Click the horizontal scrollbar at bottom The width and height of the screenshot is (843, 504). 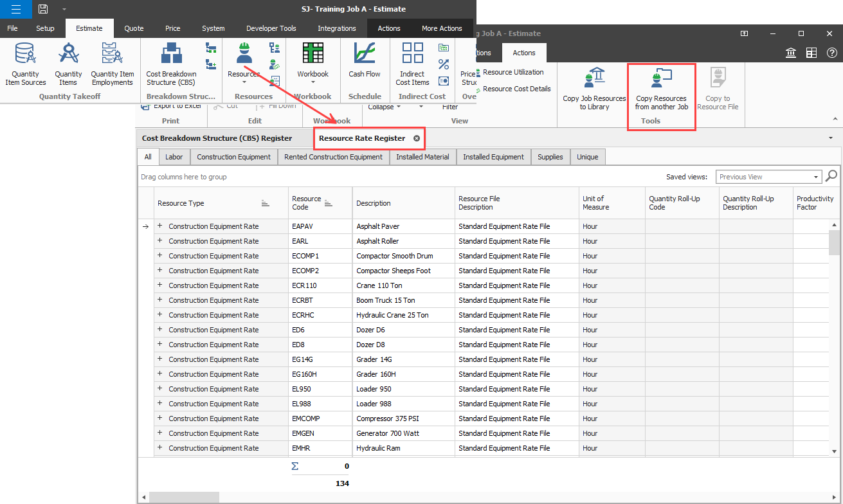coord(184,497)
